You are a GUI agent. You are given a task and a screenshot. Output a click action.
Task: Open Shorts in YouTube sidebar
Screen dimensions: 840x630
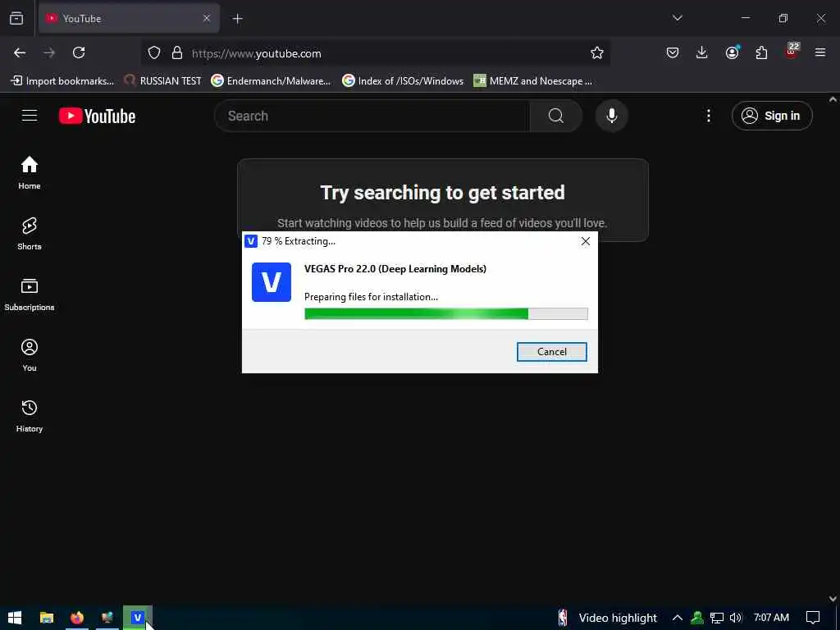(30, 234)
